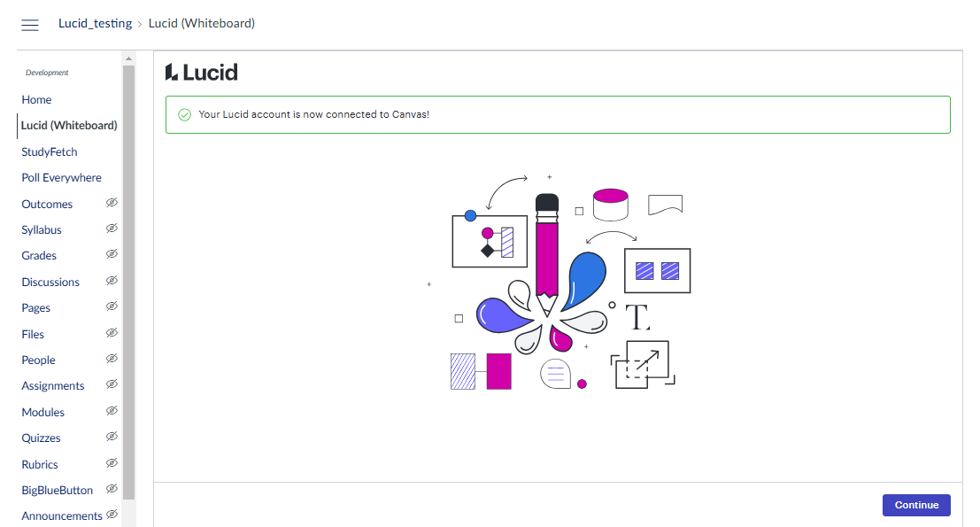The height and width of the screenshot is (527, 980).
Task: Click the green success checkmark icon
Action: coord(184,114)
